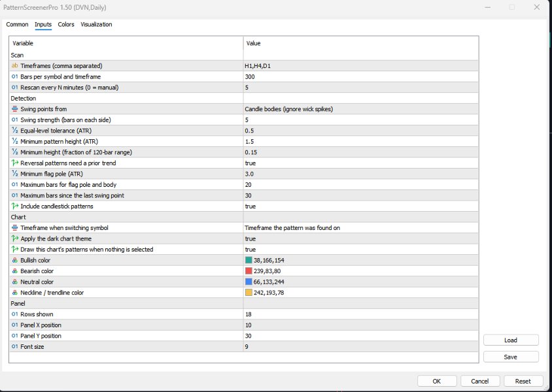Click the color icon beside Bearish color
Viewport: 552px width, 392px height.
pos(14,271)
